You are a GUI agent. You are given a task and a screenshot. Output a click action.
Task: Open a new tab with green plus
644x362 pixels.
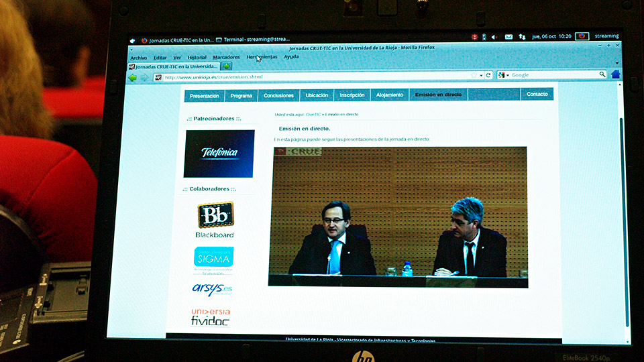[x=226, y=66]
